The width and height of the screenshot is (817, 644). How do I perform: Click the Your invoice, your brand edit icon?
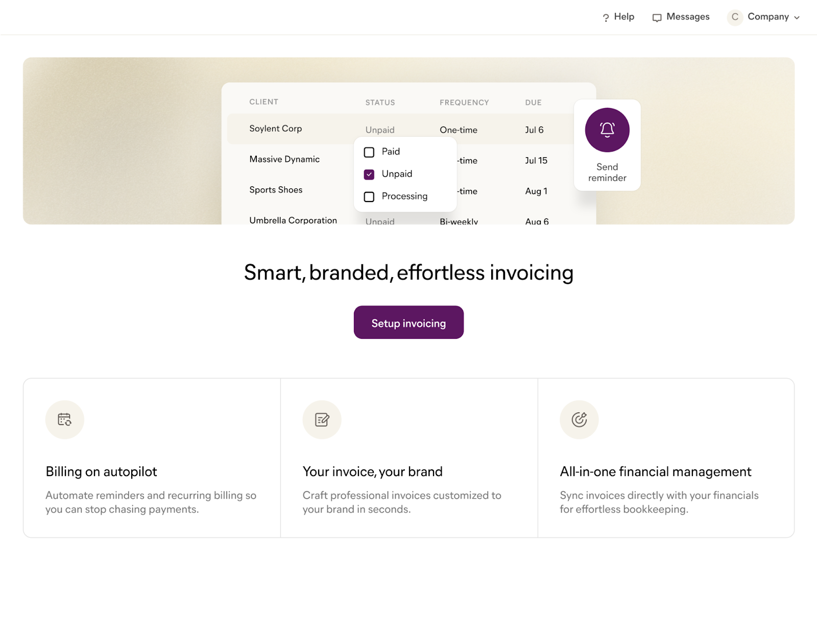(322, 419)
